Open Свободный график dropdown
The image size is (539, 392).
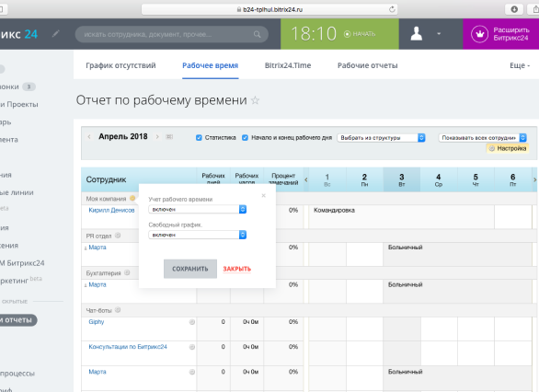198,235
